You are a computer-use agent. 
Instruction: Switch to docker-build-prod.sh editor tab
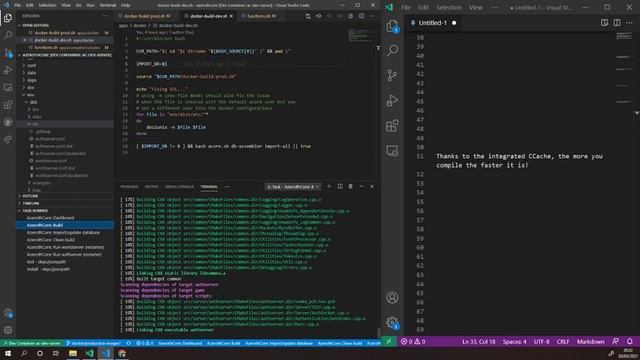coord(144,16)
